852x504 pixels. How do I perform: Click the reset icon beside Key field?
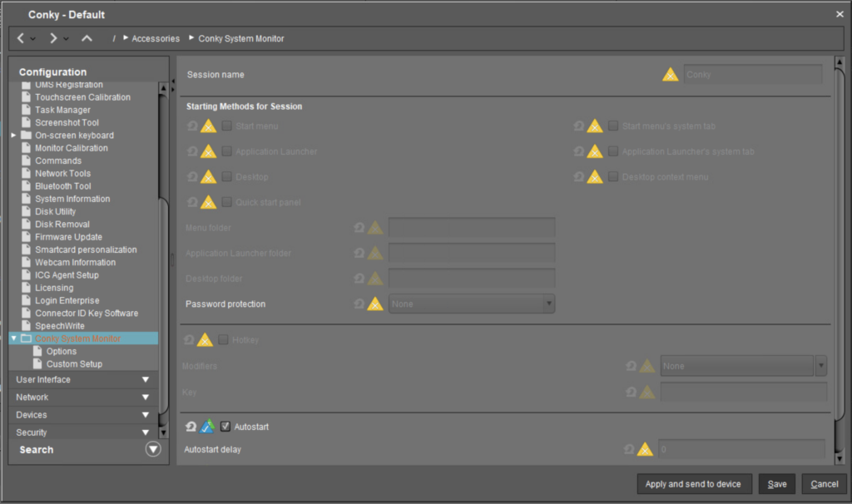[631, 392]
